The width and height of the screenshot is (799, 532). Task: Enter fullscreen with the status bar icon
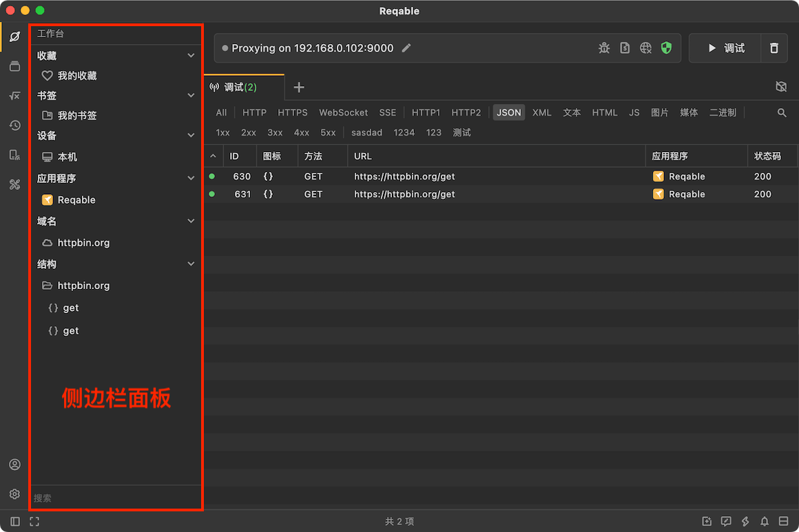(34, 521)
